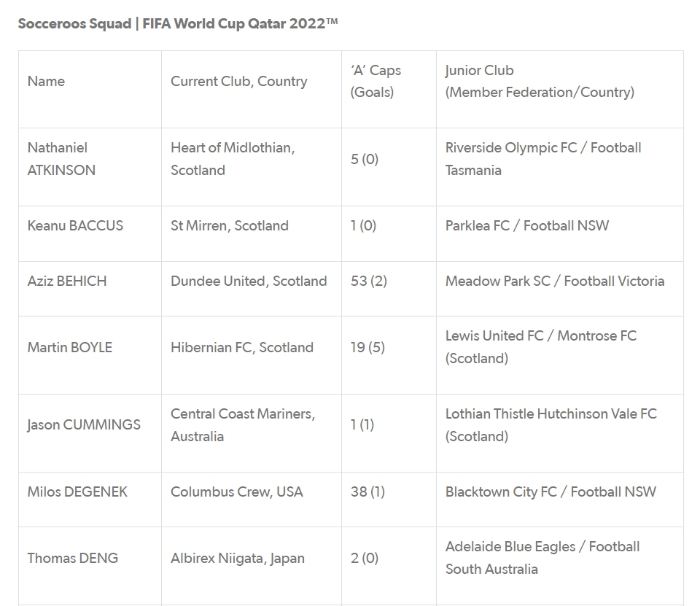Click Aziz Behich's 53 (2) caps cell
700x606 pixels.
tap(368, 281)
